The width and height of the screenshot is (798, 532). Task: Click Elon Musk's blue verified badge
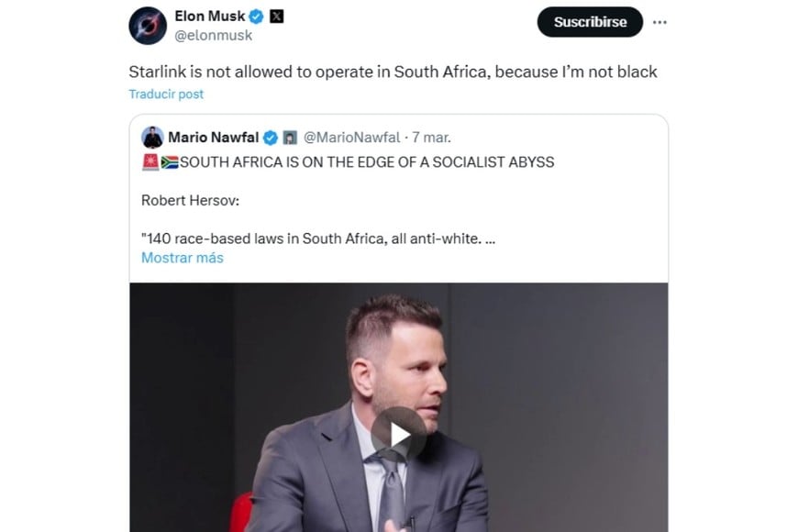coord(258,16)
